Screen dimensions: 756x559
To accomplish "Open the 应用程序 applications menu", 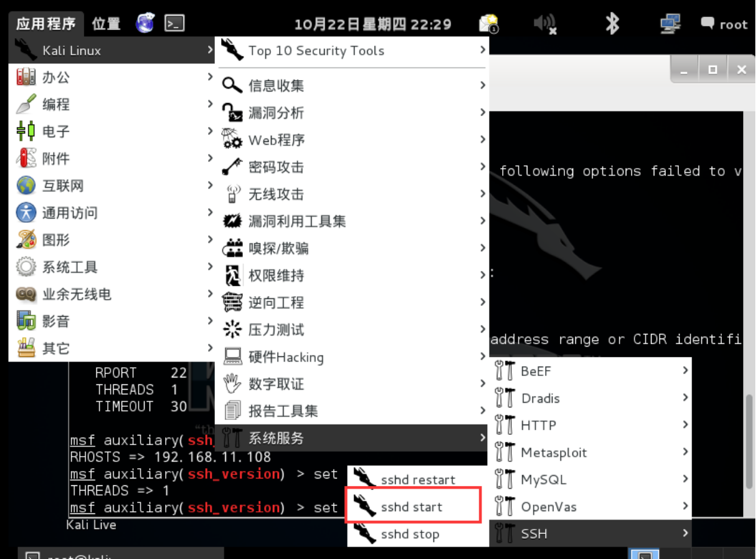I will click(46, 24).
